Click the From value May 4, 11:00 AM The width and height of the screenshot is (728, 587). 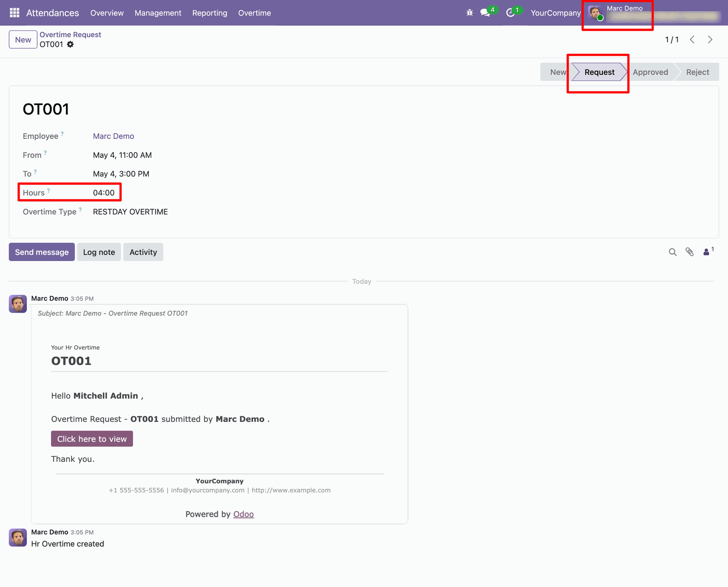(x=122, y=155)
